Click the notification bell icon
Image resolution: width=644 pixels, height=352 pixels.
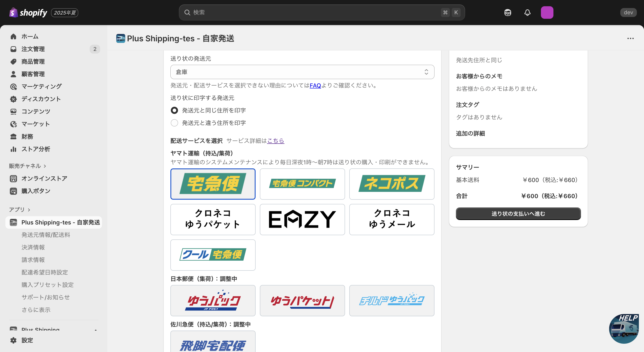pos(527,13)
